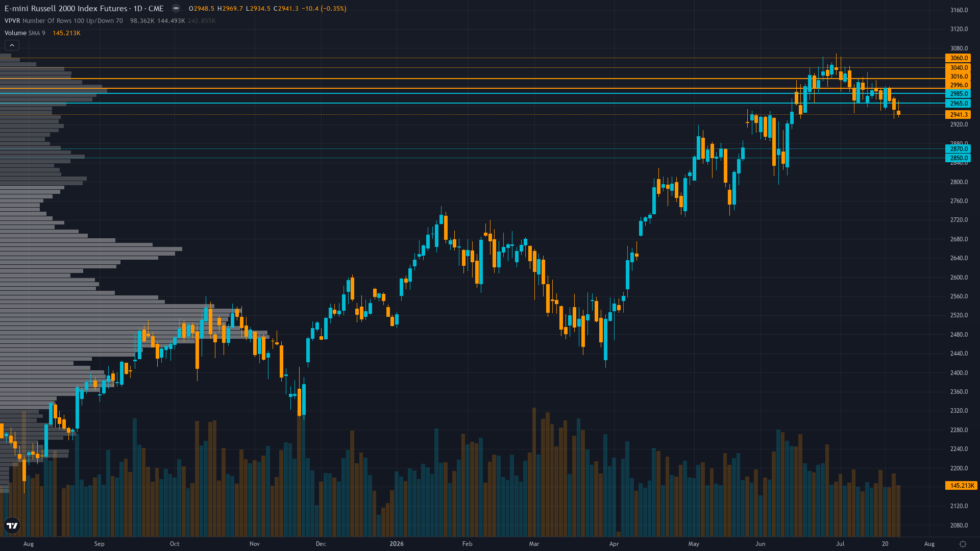Click the 2026 label on time axis

(397, 544)
